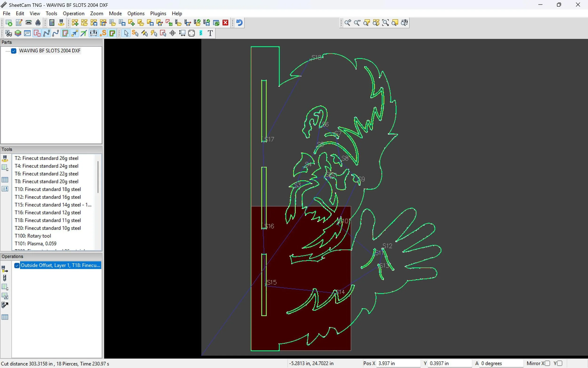588x368 pixels.
Task: Toggle the Mirror X checkbox
Action: coord(547,363)
